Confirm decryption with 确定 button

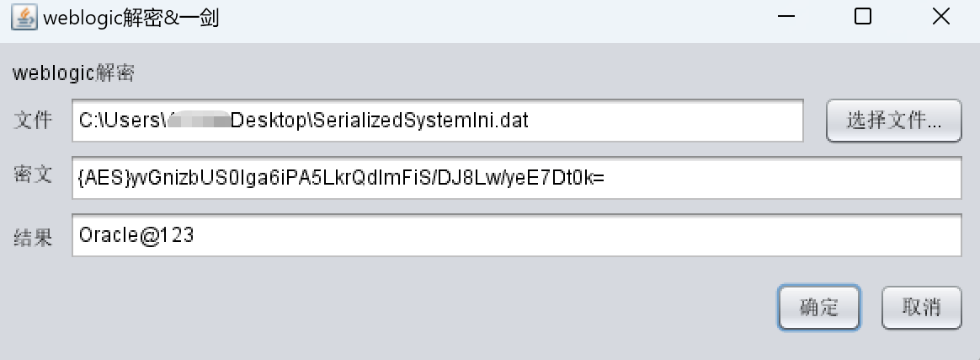818,307
